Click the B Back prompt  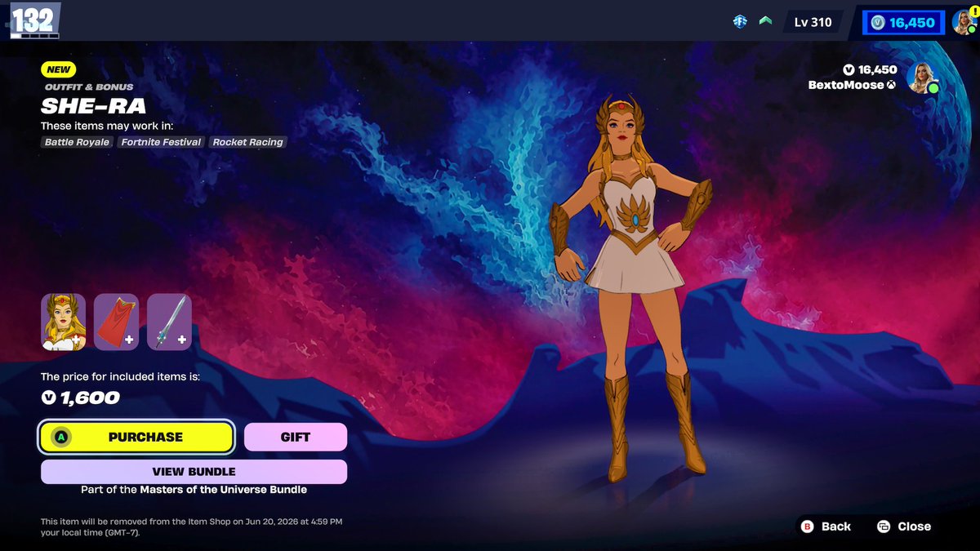tap(825, 527)
